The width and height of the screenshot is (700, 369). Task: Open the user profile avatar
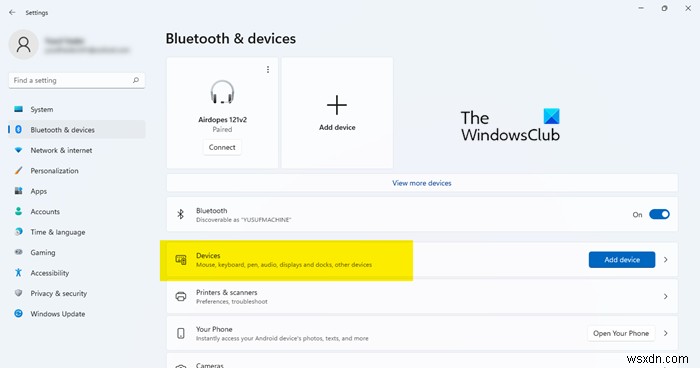pyautogui.click(x=24, y=45)
